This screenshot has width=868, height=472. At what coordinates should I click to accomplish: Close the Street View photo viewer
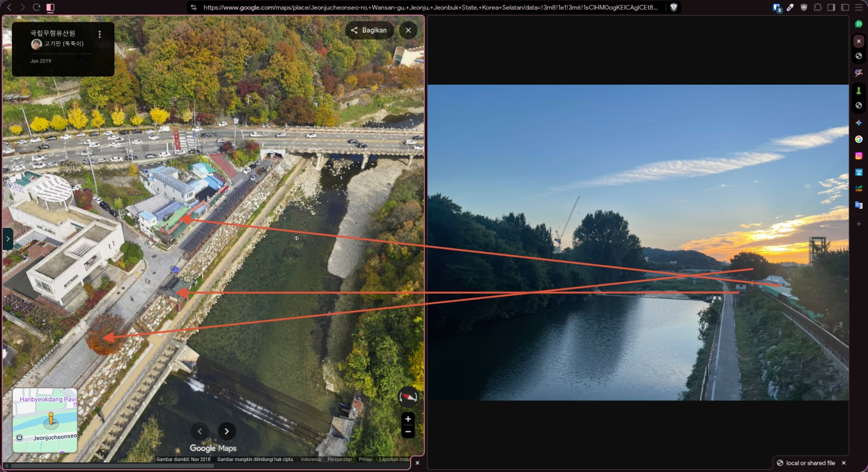pos(409,30)
